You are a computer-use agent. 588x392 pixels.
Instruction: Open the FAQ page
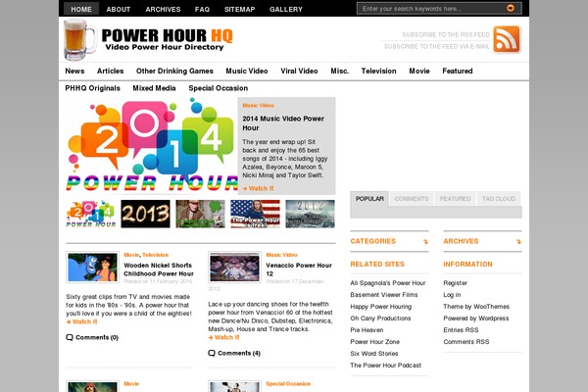(x=202, y=9)
